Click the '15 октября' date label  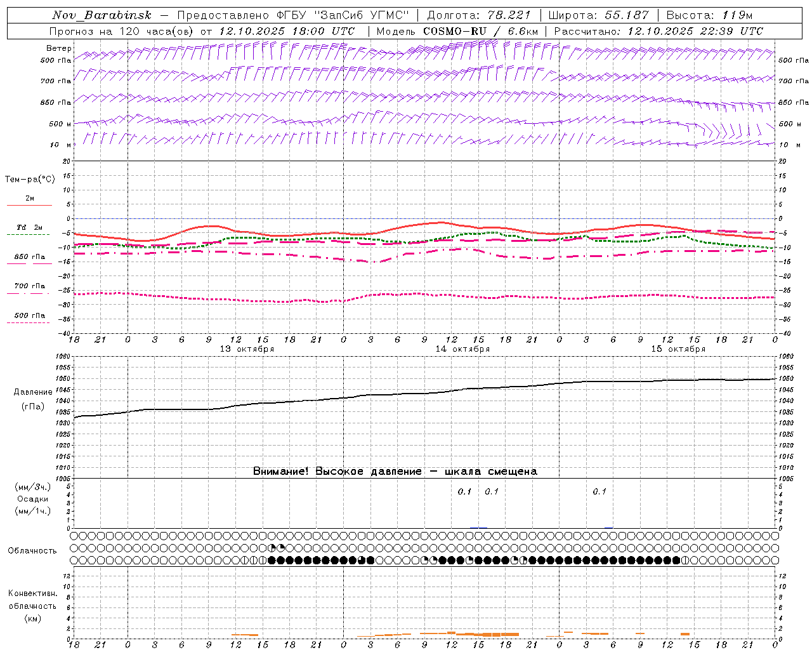[678, 349]
